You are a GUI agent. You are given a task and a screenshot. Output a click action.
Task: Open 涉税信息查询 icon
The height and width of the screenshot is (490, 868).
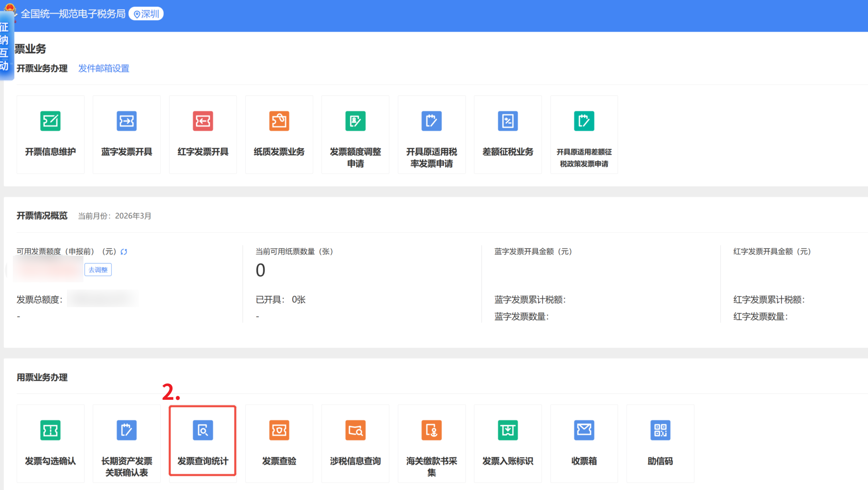pyautogui.click(x=355, y=430)
